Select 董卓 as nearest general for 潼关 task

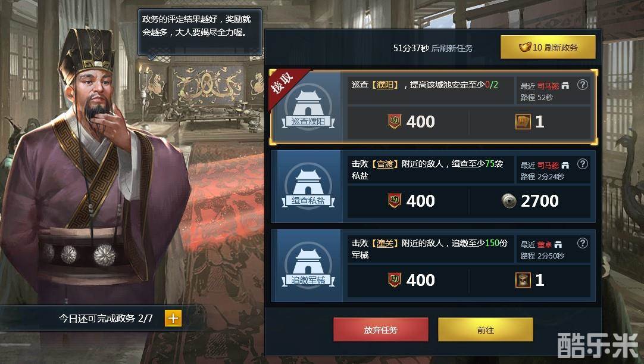coord(544,245)
